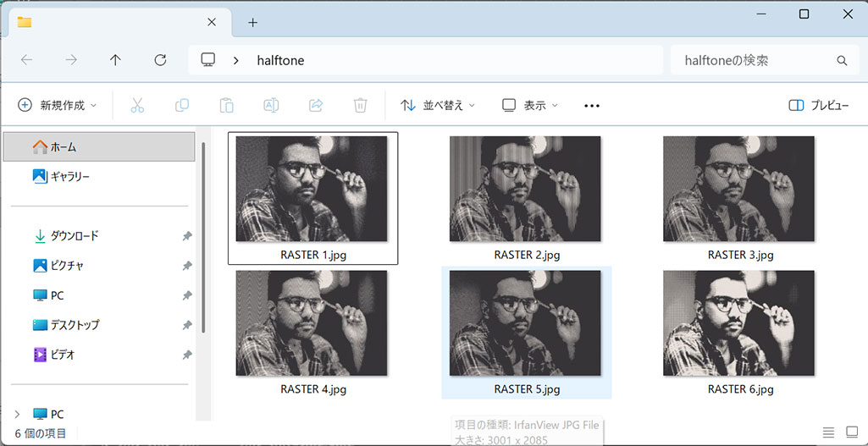This screenshot has height=446, width=868.
Task: Click the Copy icon in the toolbar
Action: pos(181,105)
